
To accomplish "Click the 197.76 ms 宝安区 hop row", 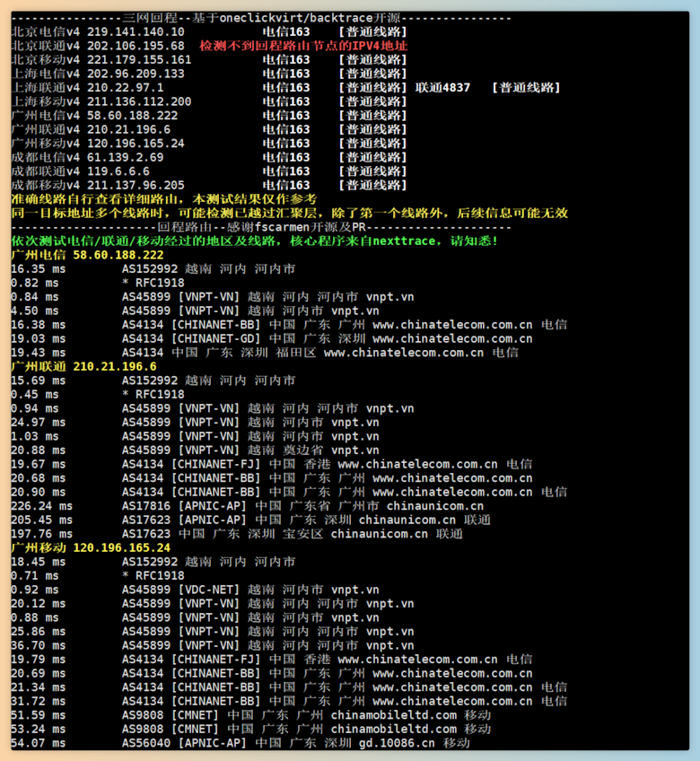I will point(237,534).
